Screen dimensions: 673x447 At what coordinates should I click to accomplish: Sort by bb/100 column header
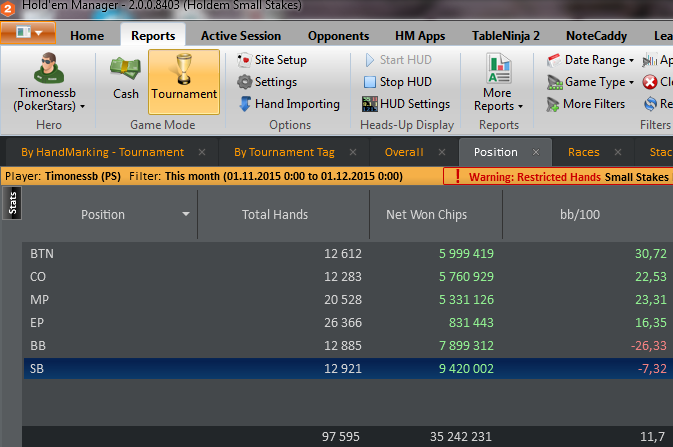pyautogui.click(x=580, y=214)
